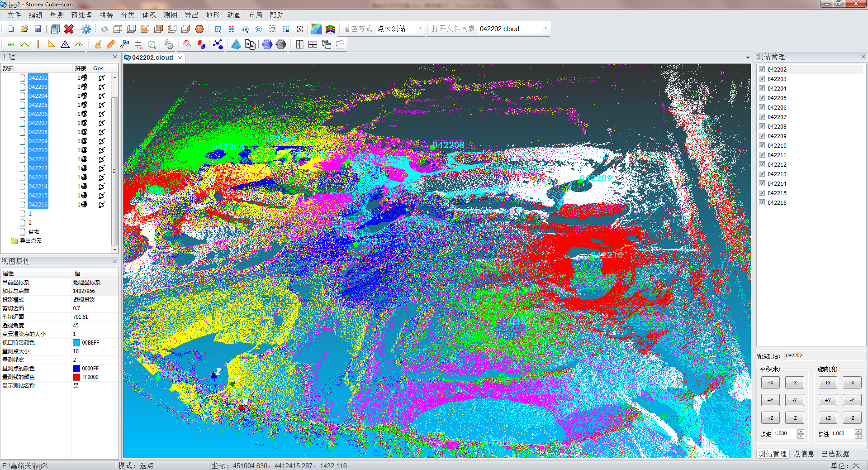The image size is (868, 470).
Task: Switch to the 点信息 tab
Action: tap(804, 454)
